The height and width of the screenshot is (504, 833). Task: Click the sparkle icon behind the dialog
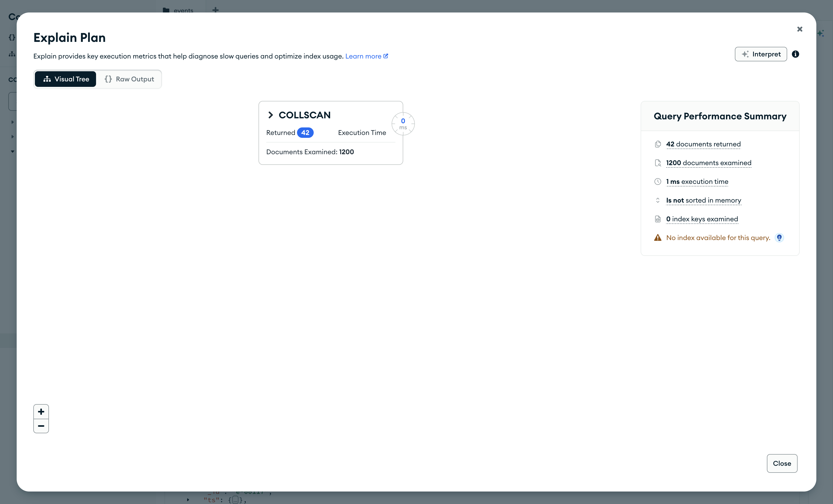pyautogui.click(x=821, y=34)
